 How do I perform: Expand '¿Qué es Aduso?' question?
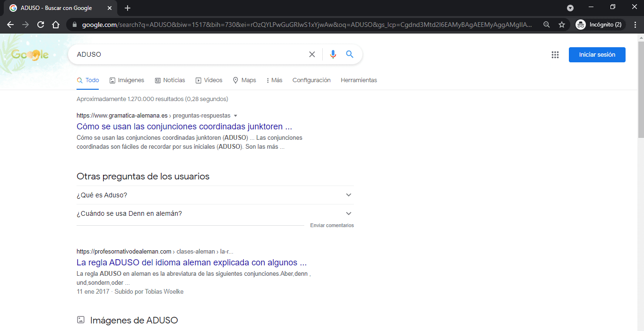pyautogui.click(x=215, y=195)
